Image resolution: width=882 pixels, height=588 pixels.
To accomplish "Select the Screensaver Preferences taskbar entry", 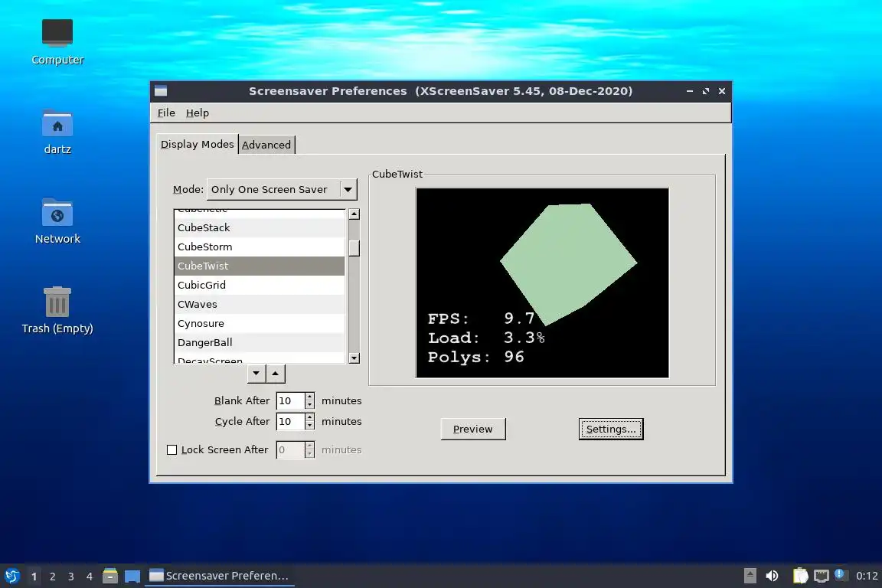I will (x=220, y=576).
